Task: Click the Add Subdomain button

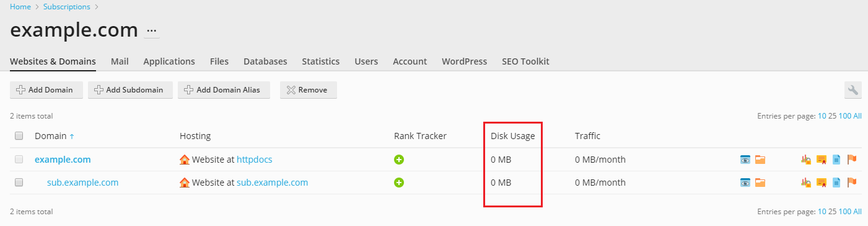Action: pos(130,90)
